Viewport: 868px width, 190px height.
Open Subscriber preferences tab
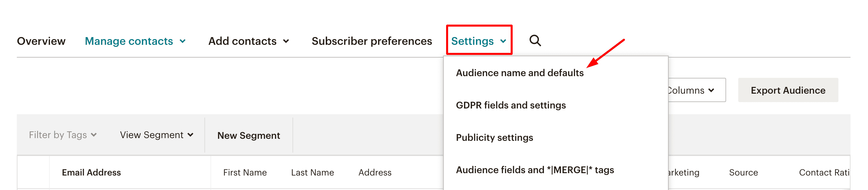(x=372, y=41)
